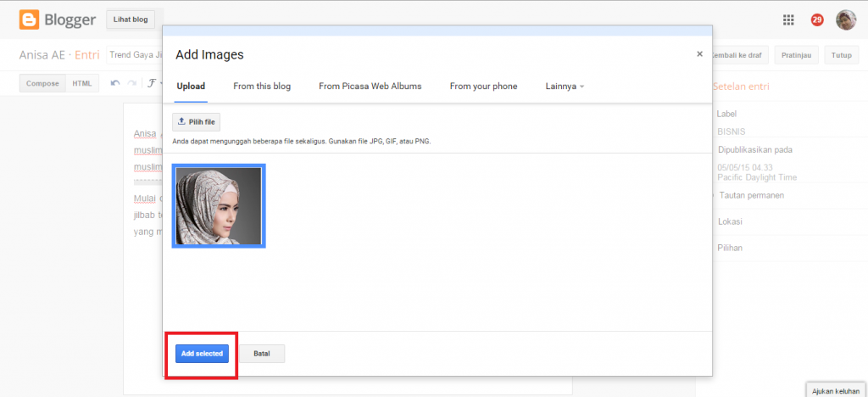Open the Google apps grid icon
This screenshot has height=397, width=868.
click(788, 20)
